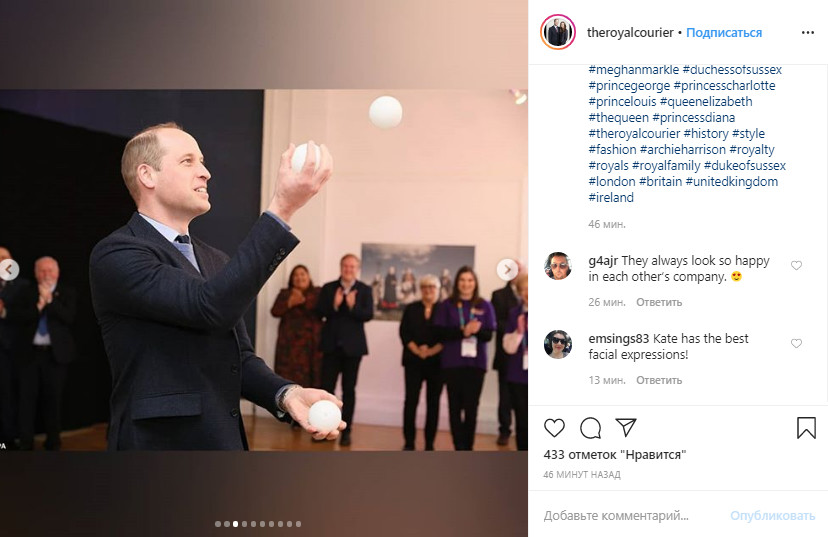Reply to g4ajr's comment with Ответить
This screenshot has width=828, height=537.
click(658, 303)
